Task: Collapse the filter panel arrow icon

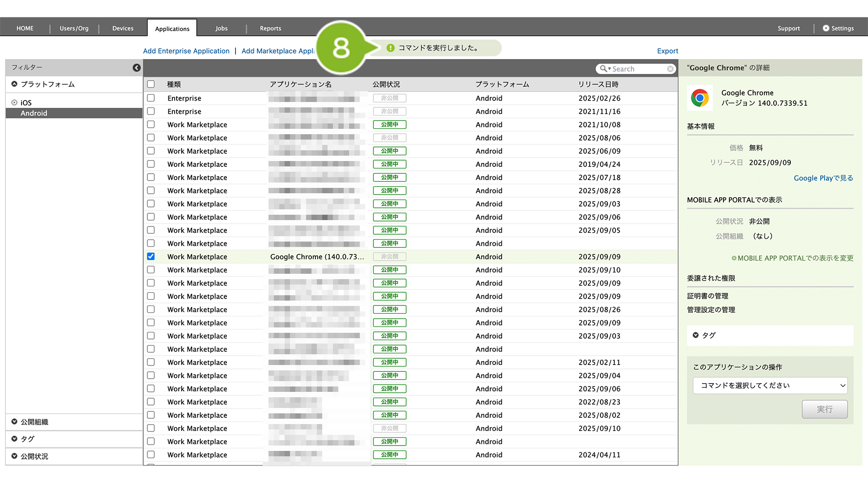Action: coord(137,68)
